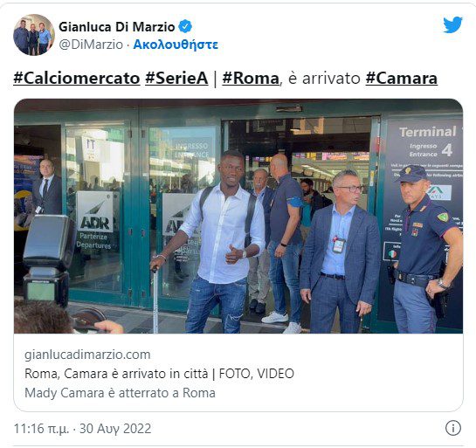
Task: Click the 'è arrivato' tweet text
Action: pos(324,79)
